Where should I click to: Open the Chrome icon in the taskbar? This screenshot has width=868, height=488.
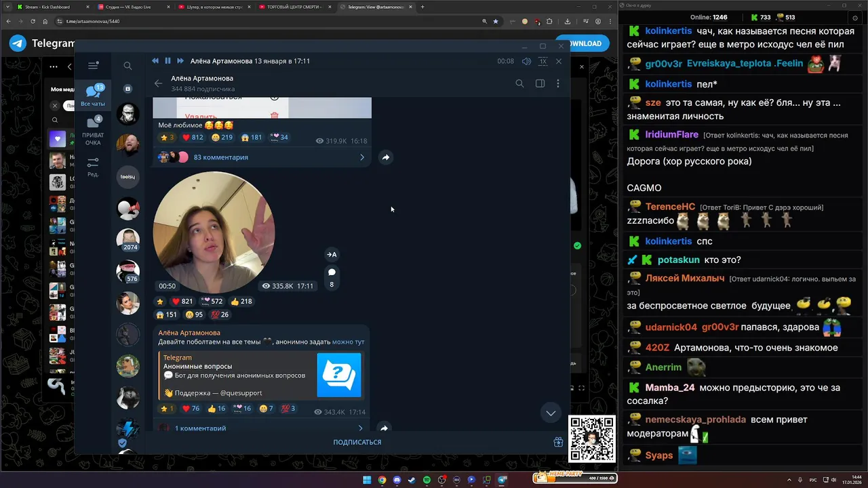tap(382, 480)
